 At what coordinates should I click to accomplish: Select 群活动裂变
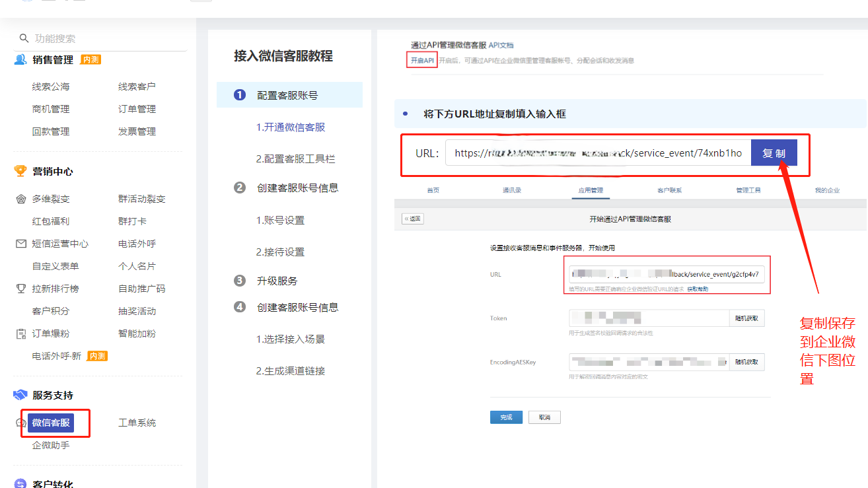141,199
